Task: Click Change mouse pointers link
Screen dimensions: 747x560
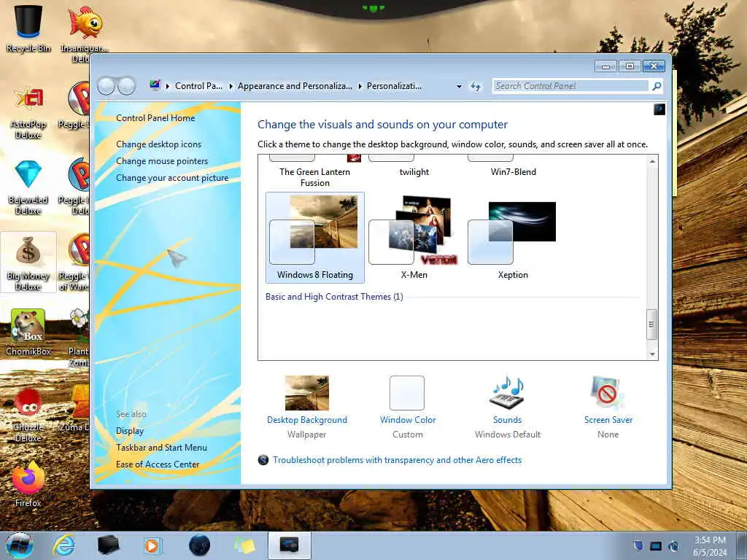Action: [x=162, y=161]
